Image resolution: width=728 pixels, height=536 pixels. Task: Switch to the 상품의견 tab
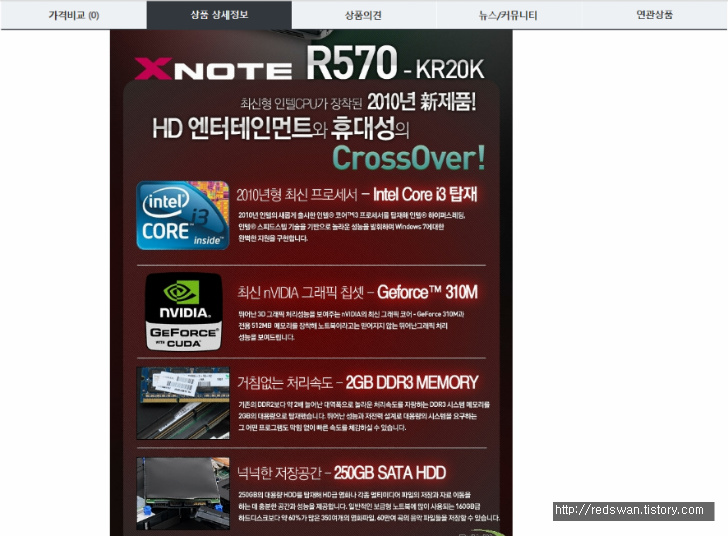tap(364, 15)
